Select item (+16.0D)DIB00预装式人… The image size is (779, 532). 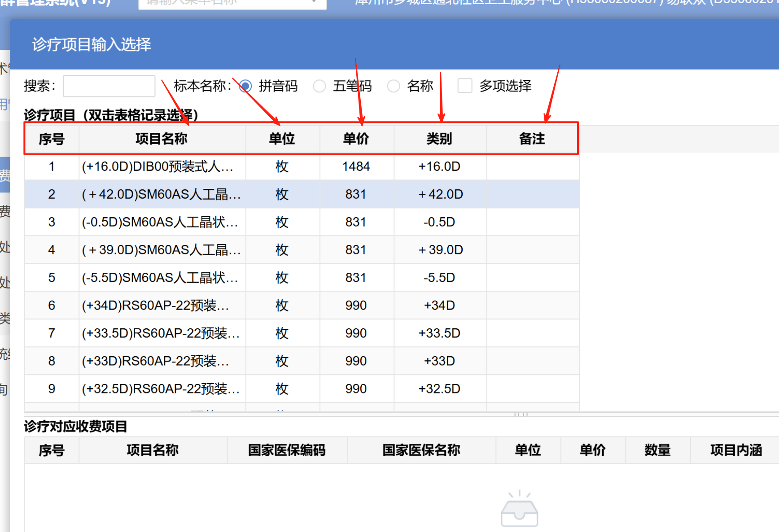pos(162,167)
